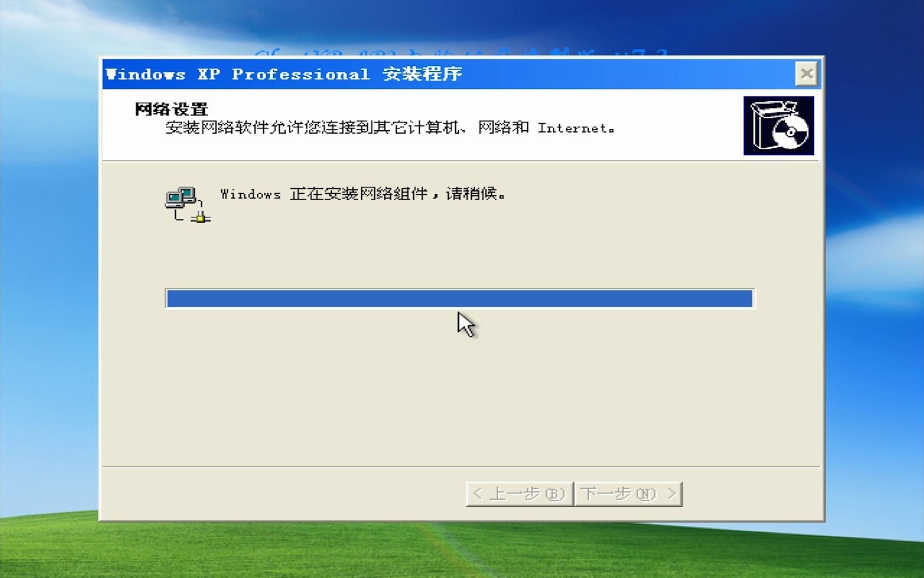Click text 'Windows 正在安装网络组件，请稍候。'
Screen dimensions: 924x578
(x=363, y=194)
